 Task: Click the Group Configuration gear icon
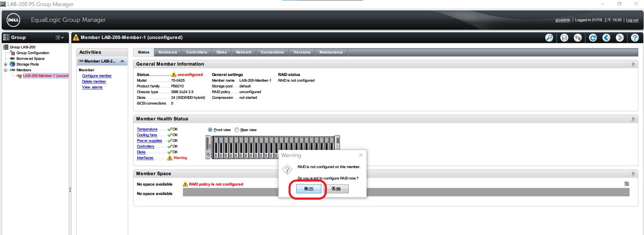13,53
